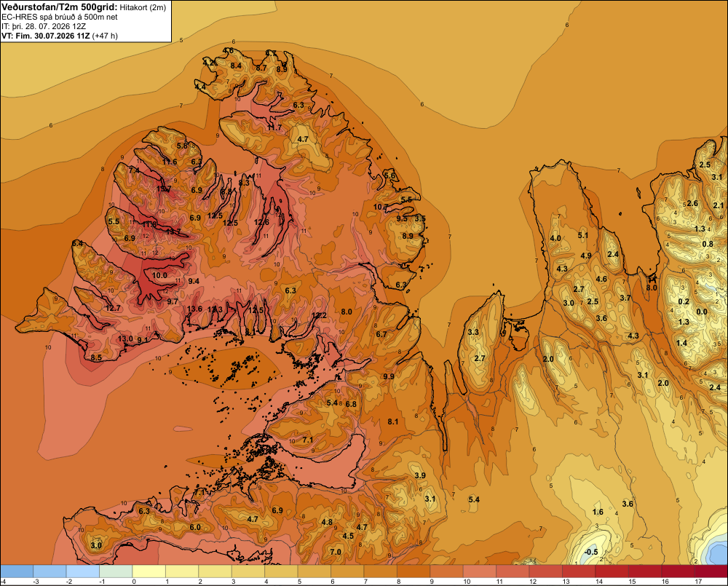The image size is (728, 586).
Task: Click the temperature value 3.3
Action: [x=473, y=332]
